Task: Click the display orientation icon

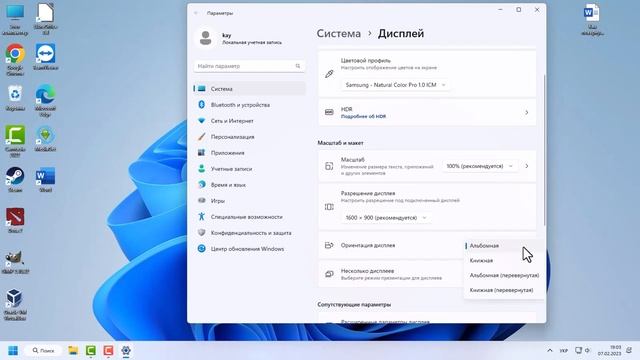Action: point(329,245)
